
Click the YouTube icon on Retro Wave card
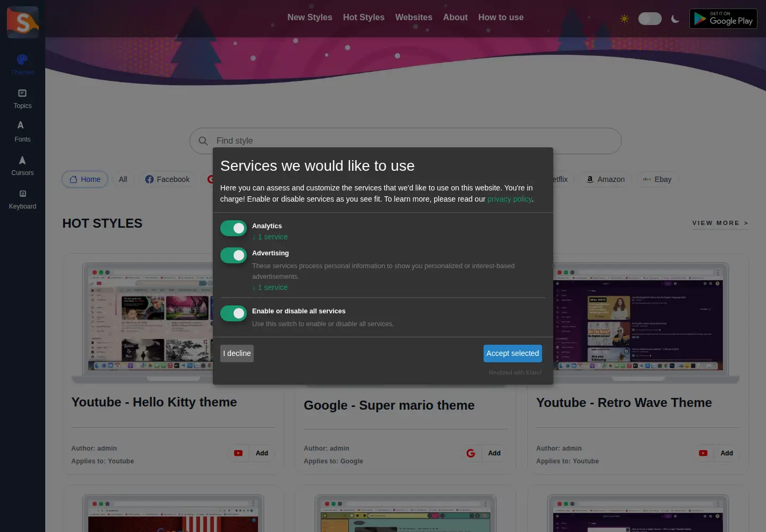[x=703, y=453]
